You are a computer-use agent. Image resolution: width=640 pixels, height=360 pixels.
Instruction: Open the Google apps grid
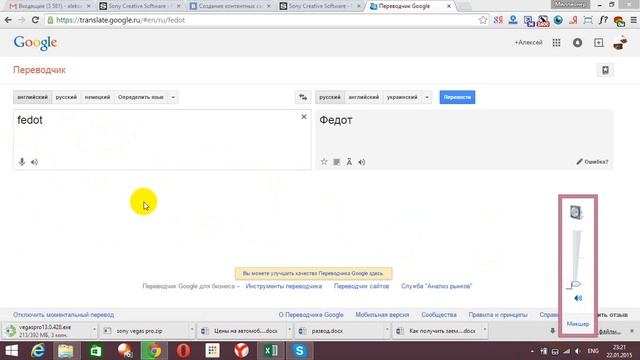(x=556, y=42)
